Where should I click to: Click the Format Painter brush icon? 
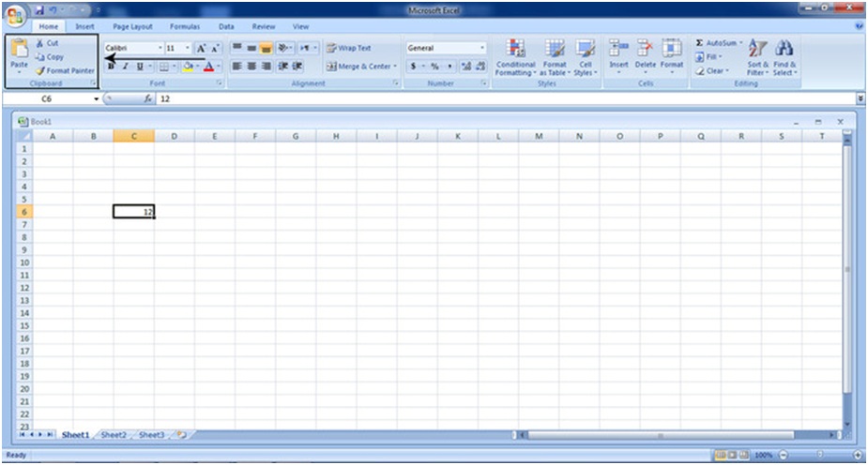click(40, 70)
